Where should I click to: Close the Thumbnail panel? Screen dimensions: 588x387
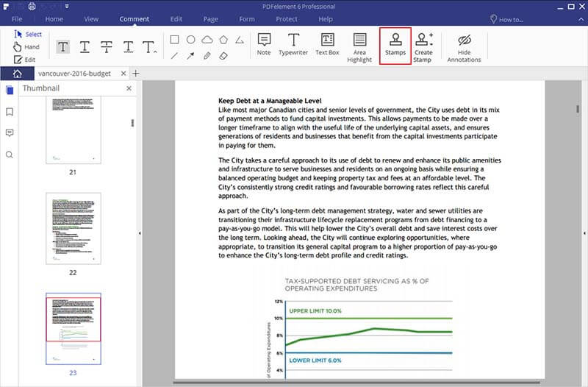pos(129,88)
